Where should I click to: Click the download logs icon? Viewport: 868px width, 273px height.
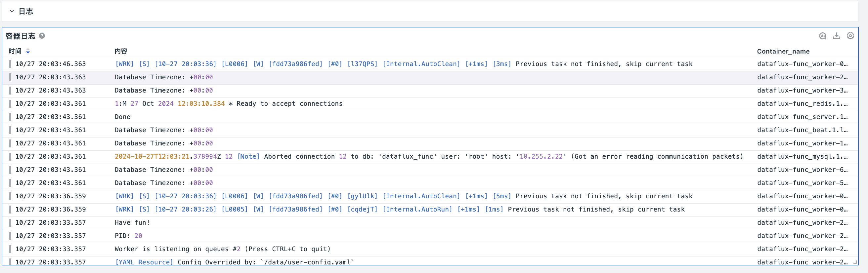(836, 36)
